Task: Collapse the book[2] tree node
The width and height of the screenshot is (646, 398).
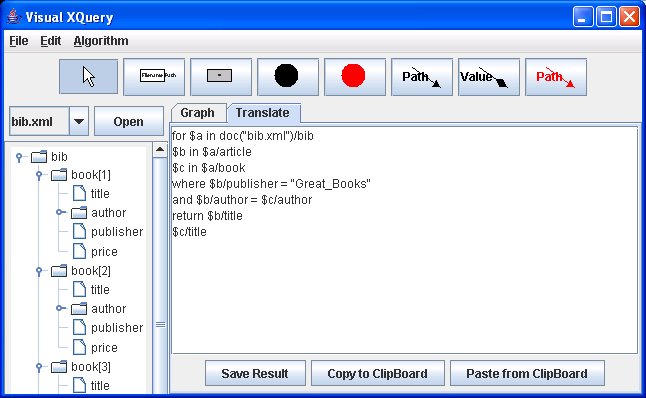Action: (x=39, y=271)
